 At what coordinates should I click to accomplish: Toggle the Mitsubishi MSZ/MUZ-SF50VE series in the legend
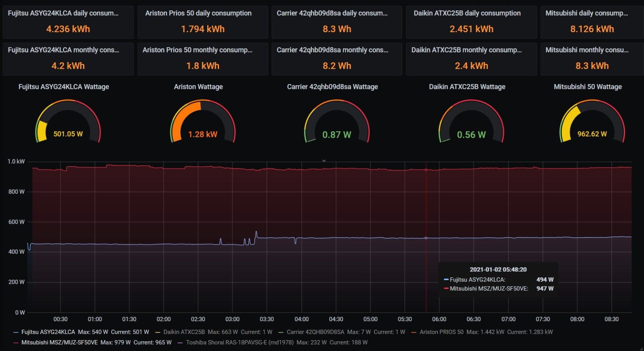point(60,343)
